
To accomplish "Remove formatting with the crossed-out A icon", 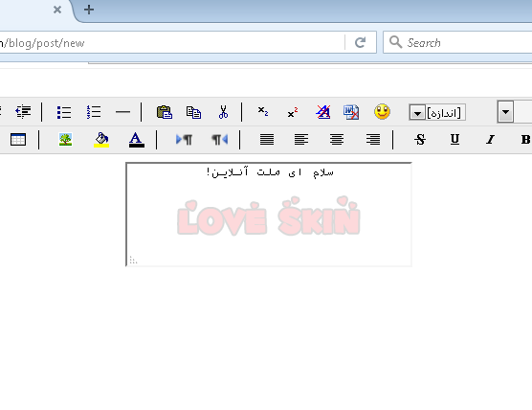I will pyautogui.click(x=323, y=112).
